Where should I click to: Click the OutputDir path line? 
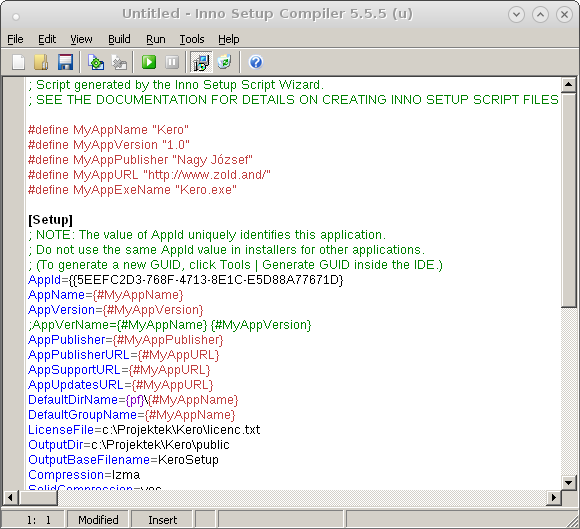click(129, 445)
